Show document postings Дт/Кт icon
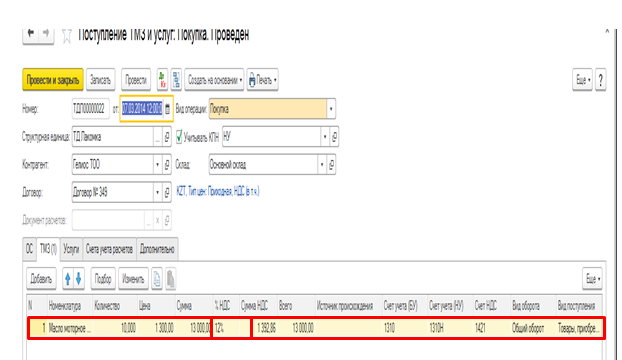 pyautogui.click(x=162, y=80)
